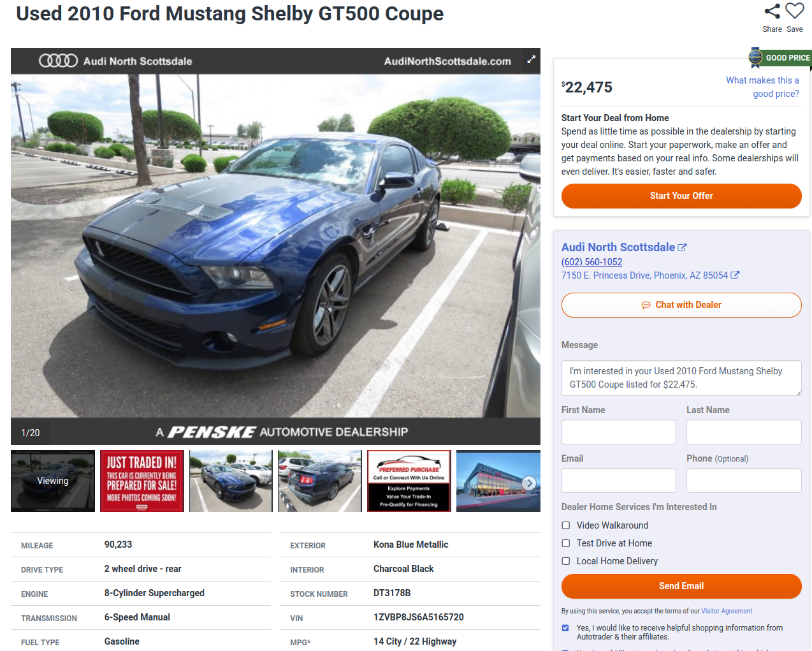Screen dimensions: 812x651
Task: Check Video Walkaround option
Action: click(x=565, y=525)
